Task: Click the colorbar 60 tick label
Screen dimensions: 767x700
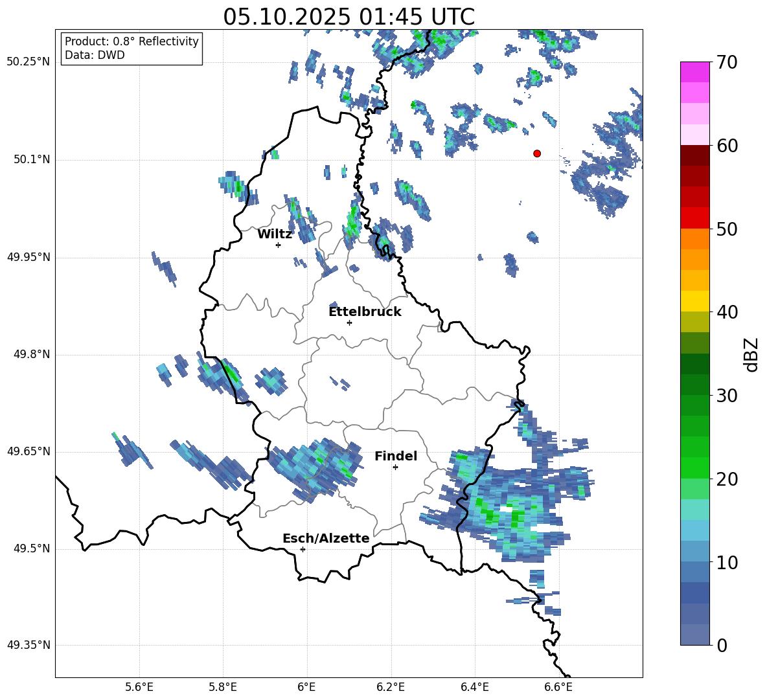Action: (727, 146)
